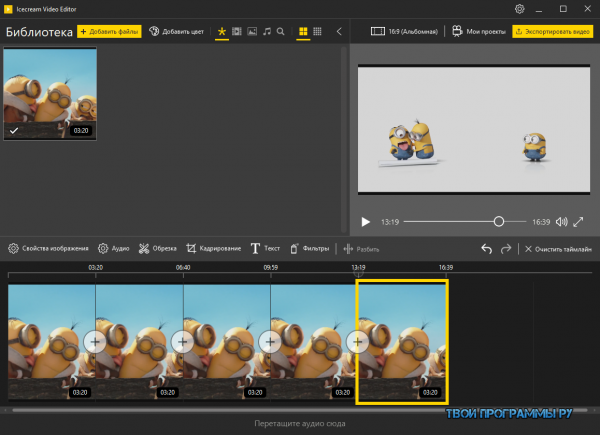
Task: Click the preview video frame
Action: [474, 129]
